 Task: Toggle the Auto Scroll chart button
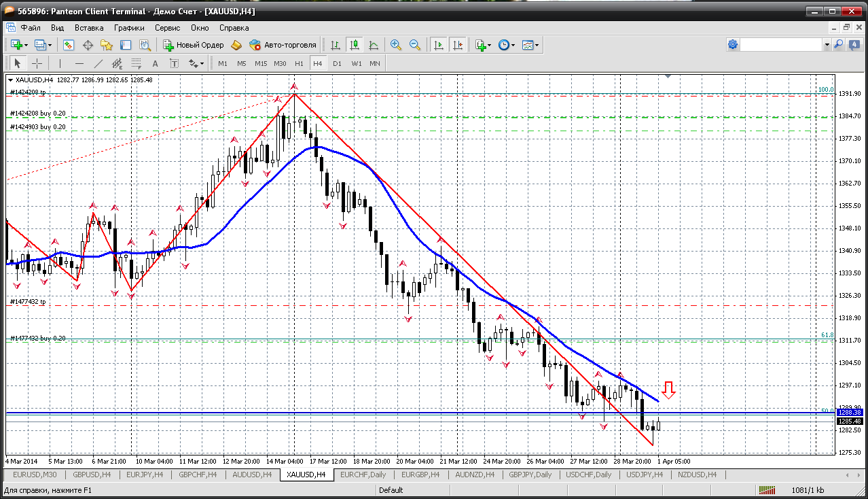[x=439, y=45]
